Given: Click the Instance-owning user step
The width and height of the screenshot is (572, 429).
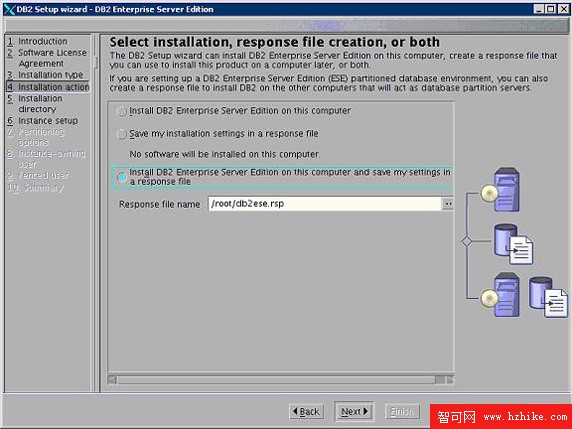Looking at the screenshot, I should [x=46, y=159].
